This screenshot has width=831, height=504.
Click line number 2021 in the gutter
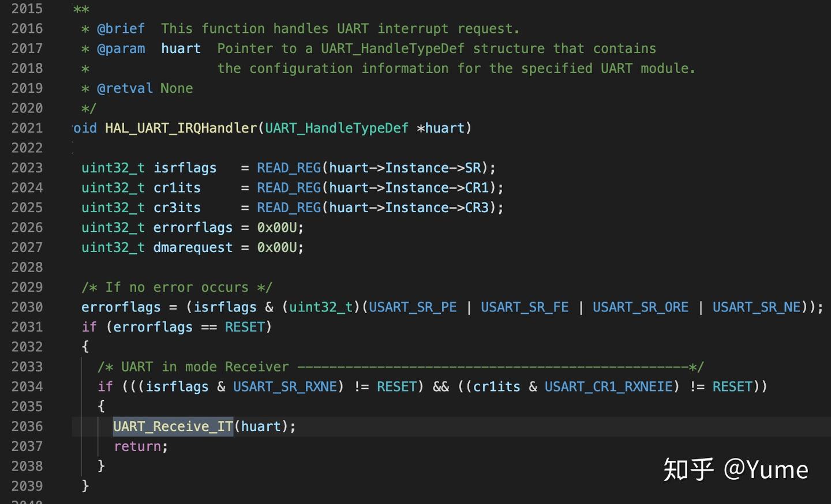(27, 128)
